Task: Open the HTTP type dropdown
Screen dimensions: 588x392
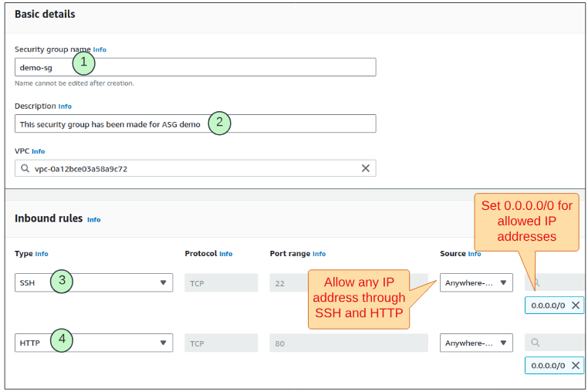Action: click(x=163, y=343)
